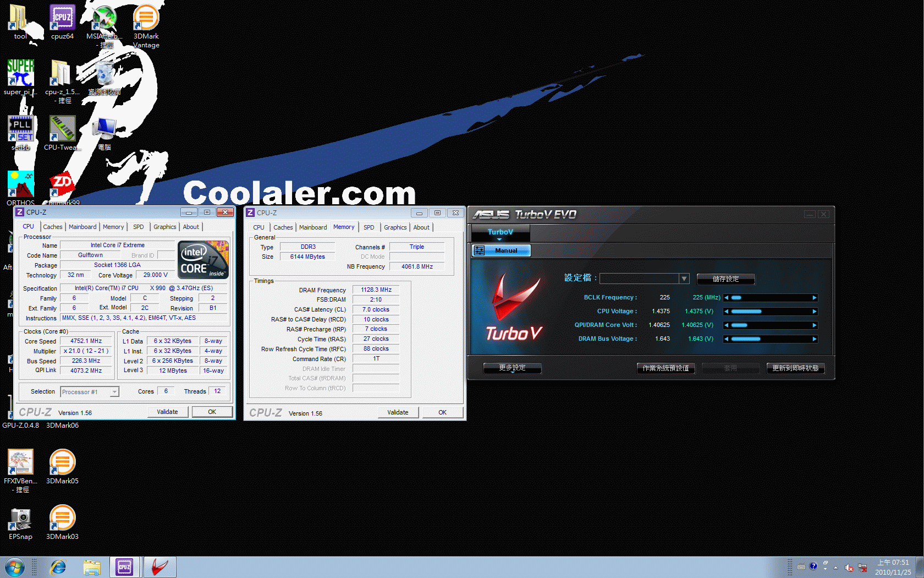Open the MSI Afterburner desktop shortcut
This screenshot has width=924, height=578.
104,26
